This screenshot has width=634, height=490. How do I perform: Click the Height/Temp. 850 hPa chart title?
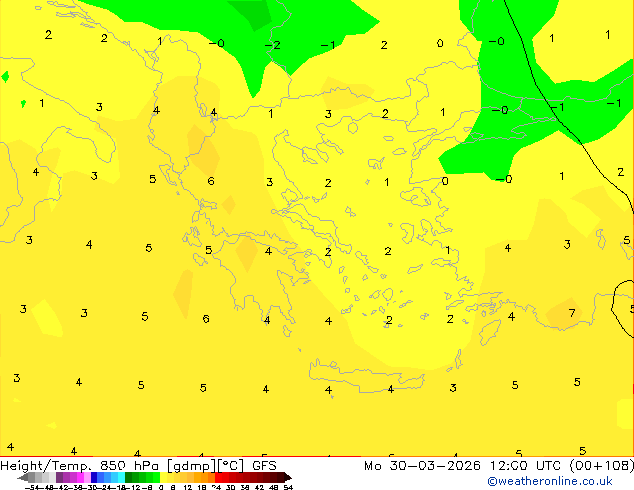[138, 466]
